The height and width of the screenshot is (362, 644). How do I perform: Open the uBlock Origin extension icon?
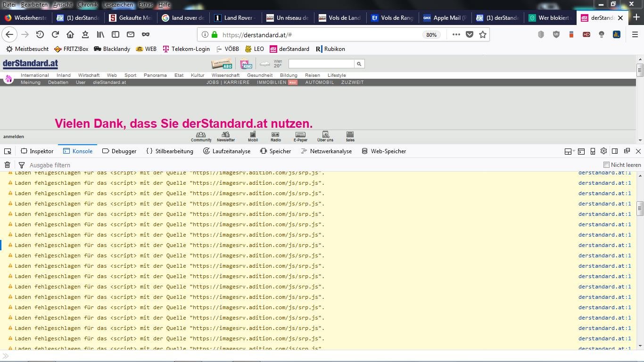[x=556, y=34]
